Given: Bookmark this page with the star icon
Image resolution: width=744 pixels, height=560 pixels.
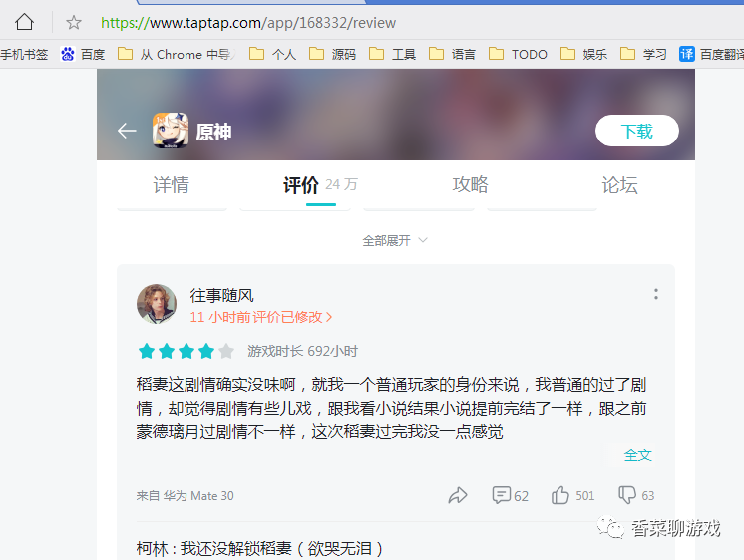Looking at the screenshot, I should coord(74,22).
